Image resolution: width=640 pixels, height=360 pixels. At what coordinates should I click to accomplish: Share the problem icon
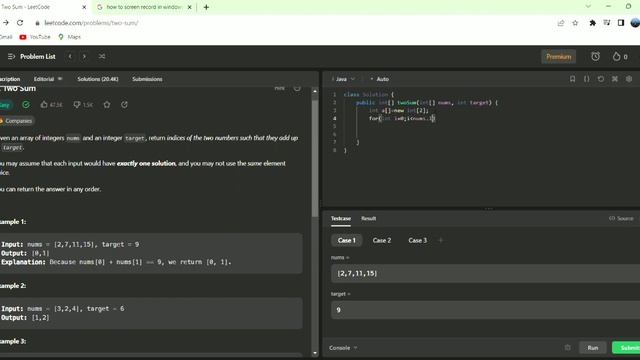click(x=124, y=105)
